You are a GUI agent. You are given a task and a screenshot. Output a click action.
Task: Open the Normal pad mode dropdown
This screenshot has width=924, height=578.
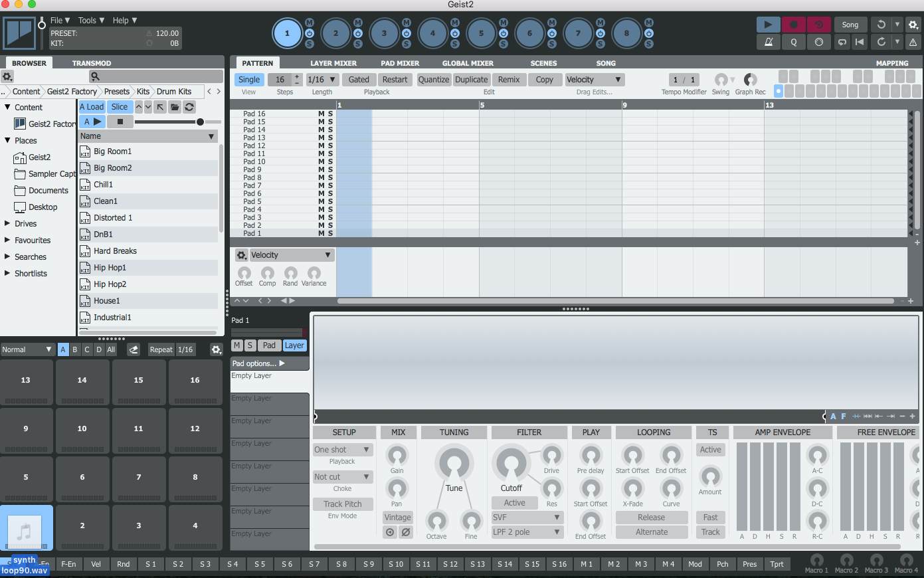click(27, 349)
